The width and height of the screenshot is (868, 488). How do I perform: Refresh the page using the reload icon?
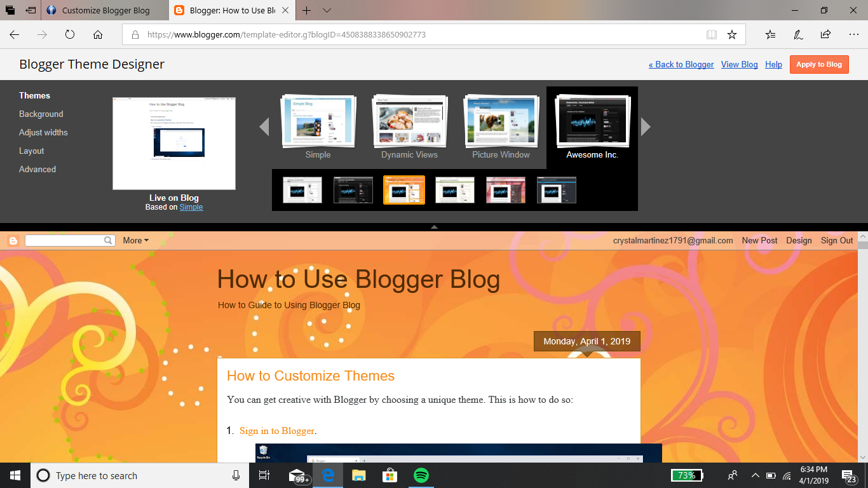(70, 34)
